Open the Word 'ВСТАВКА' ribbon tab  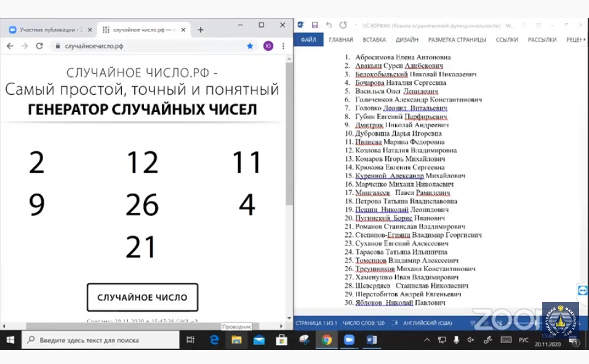coord(374,40)
